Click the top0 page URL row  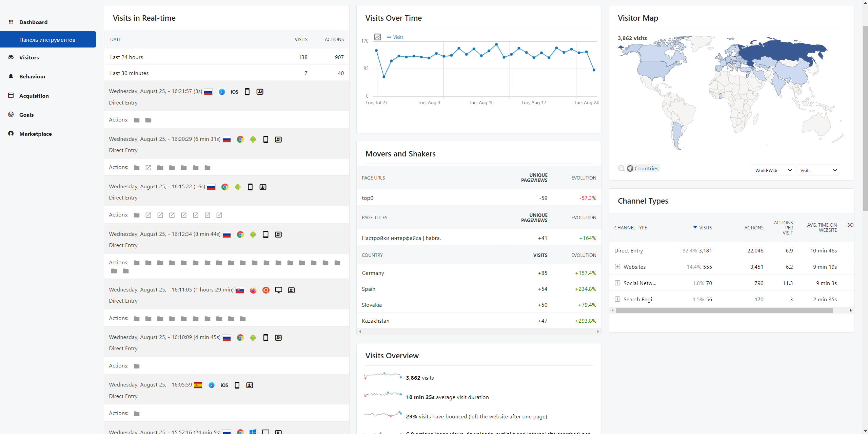(479, 198)
